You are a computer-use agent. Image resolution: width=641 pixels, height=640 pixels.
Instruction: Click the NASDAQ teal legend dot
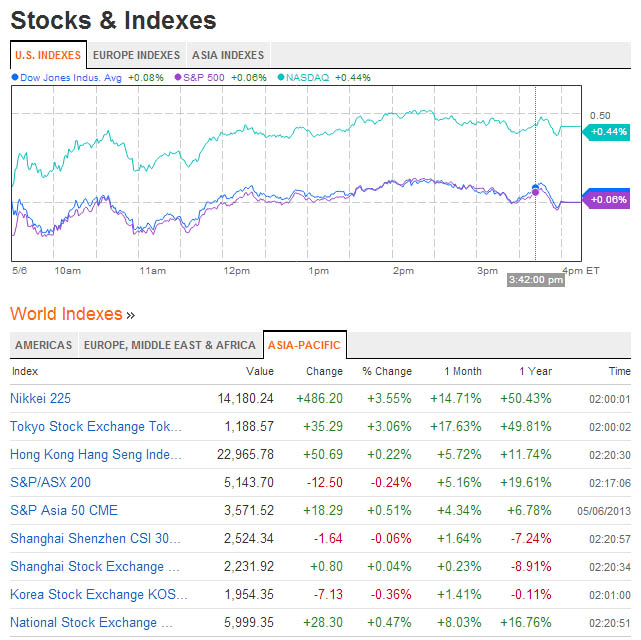[x=281, y=76]
